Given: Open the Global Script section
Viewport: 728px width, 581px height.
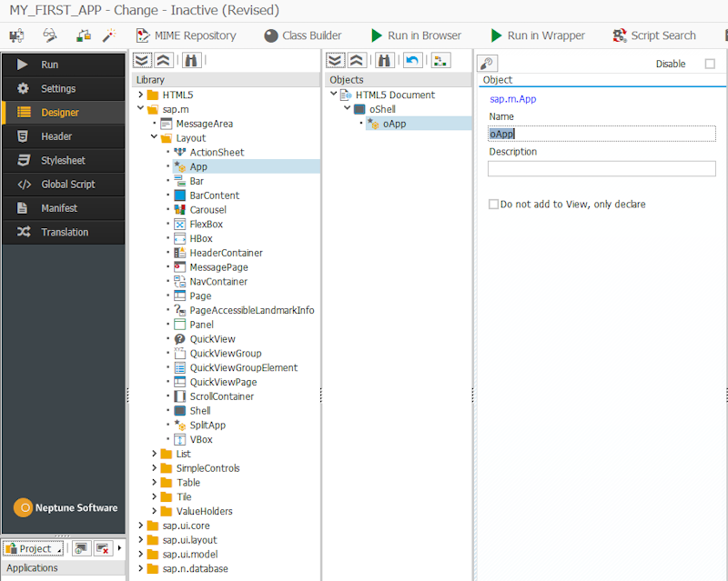Looking at the screenshot, I should tap(64, 185).
